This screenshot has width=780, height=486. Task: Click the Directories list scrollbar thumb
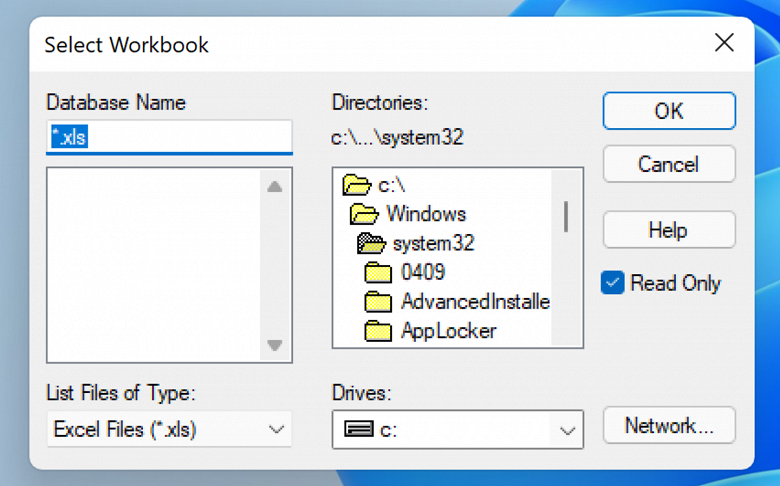566,215
